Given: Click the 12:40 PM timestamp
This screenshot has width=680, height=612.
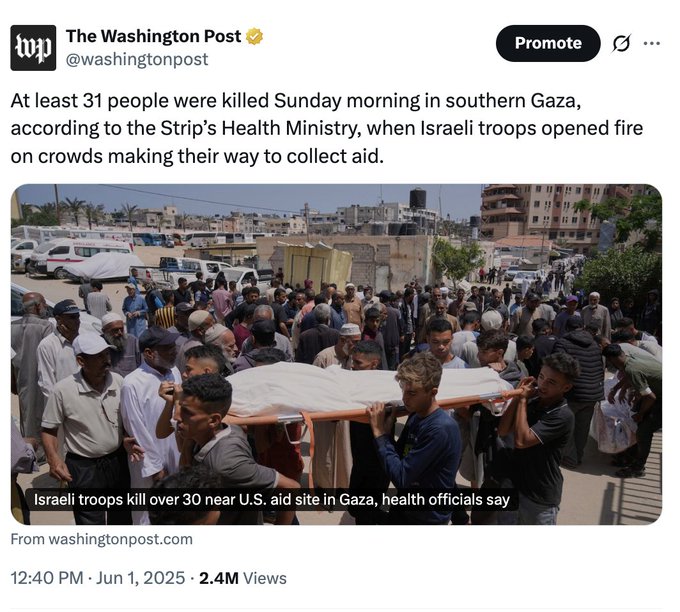Looking at the screenshot, I should pos(48,578).
